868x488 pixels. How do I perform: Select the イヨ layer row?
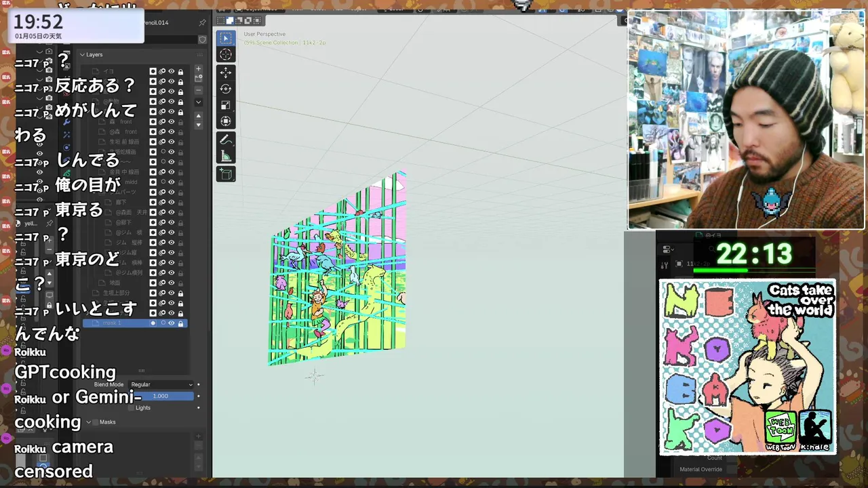pyautogui.click(x=134, y=71)
